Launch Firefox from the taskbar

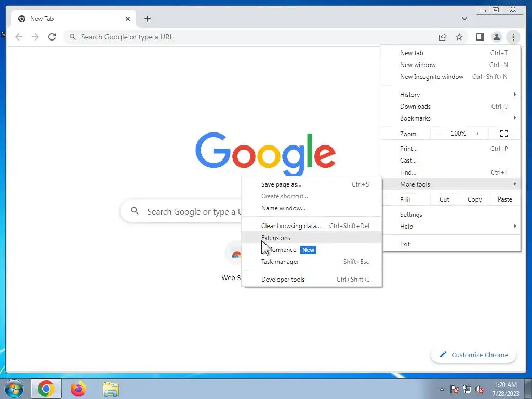(x=78, y=389)
